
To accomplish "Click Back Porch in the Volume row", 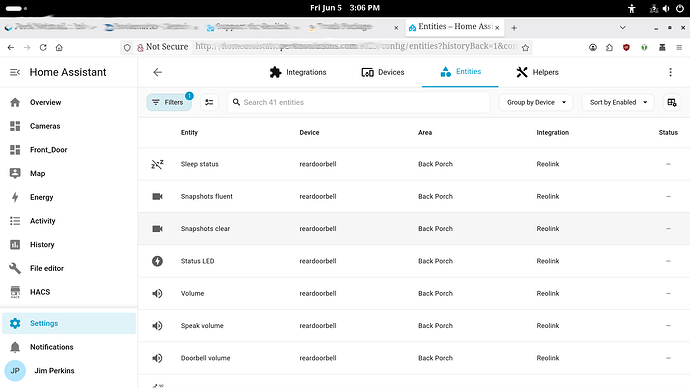I will (x=435, y=293).
